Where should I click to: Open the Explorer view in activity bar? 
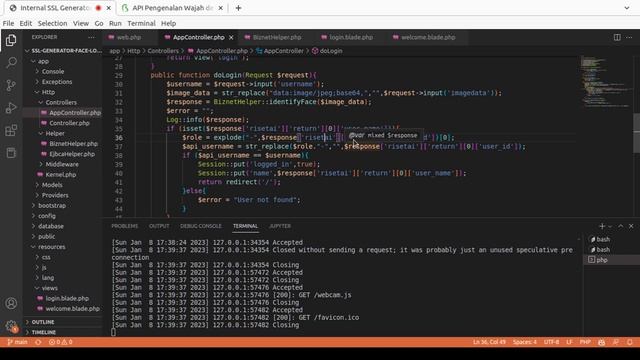[x=11, y=40]
